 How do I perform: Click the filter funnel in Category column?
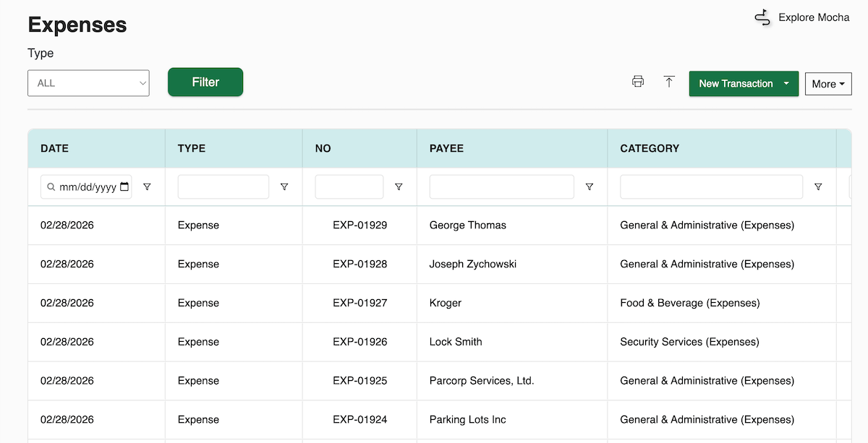(818, 186)
